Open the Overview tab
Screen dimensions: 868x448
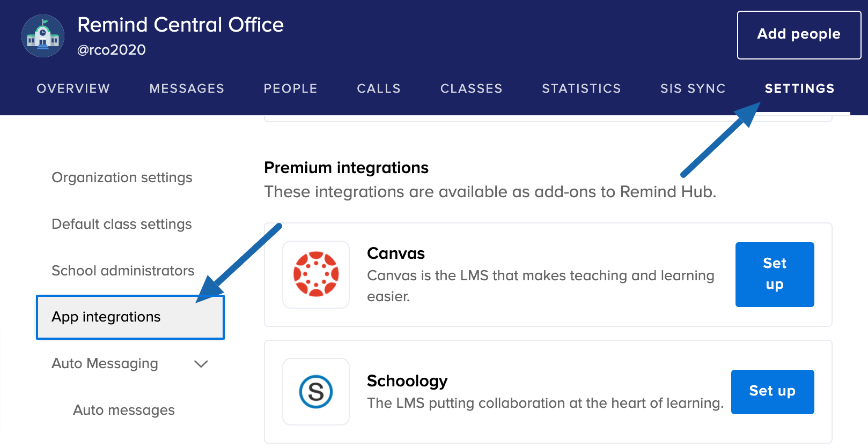tap(73, 88)
